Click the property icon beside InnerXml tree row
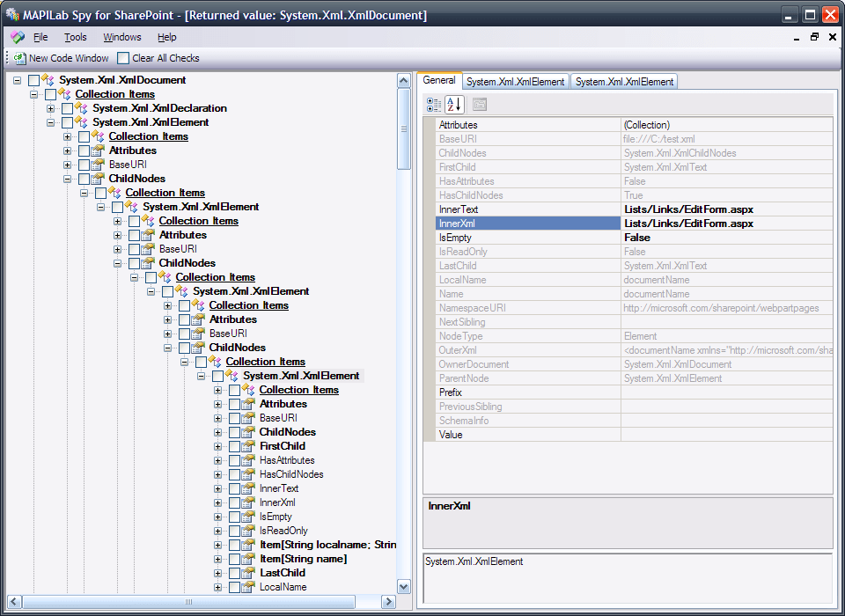The width and height of the screenshot is (845, 616). tap(248, 502)
